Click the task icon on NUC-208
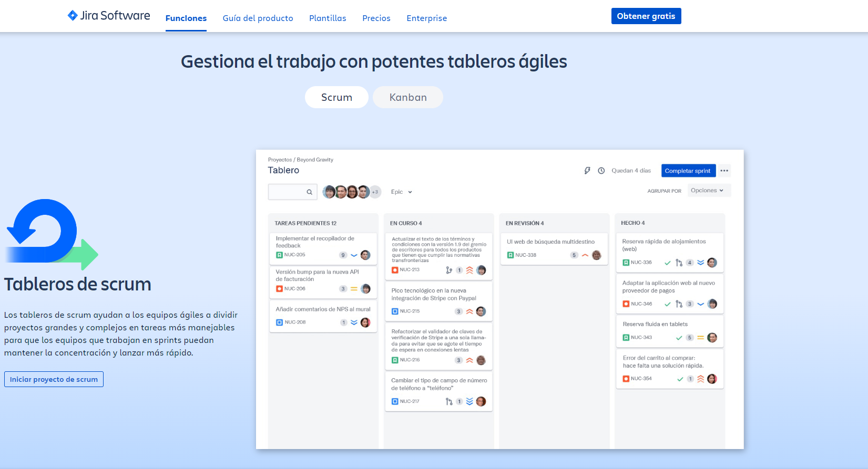 [x=280, y=322]
